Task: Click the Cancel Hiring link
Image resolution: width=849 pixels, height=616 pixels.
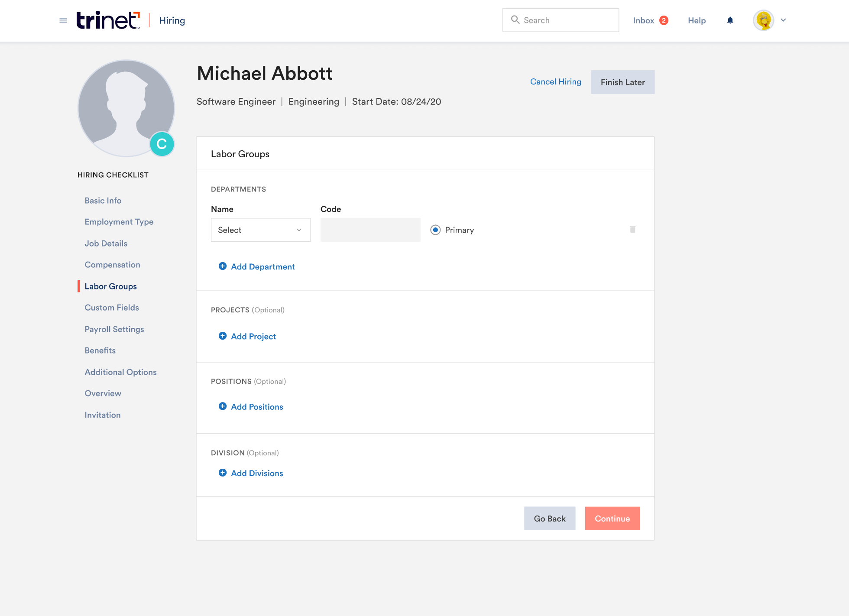Action: [x=555, y=82]
